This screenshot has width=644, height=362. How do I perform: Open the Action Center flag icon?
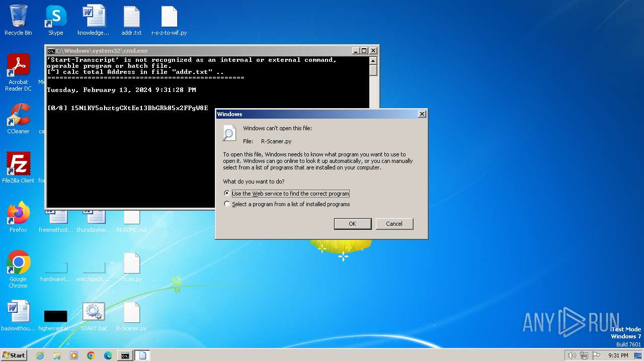click(x=596, y=355)
